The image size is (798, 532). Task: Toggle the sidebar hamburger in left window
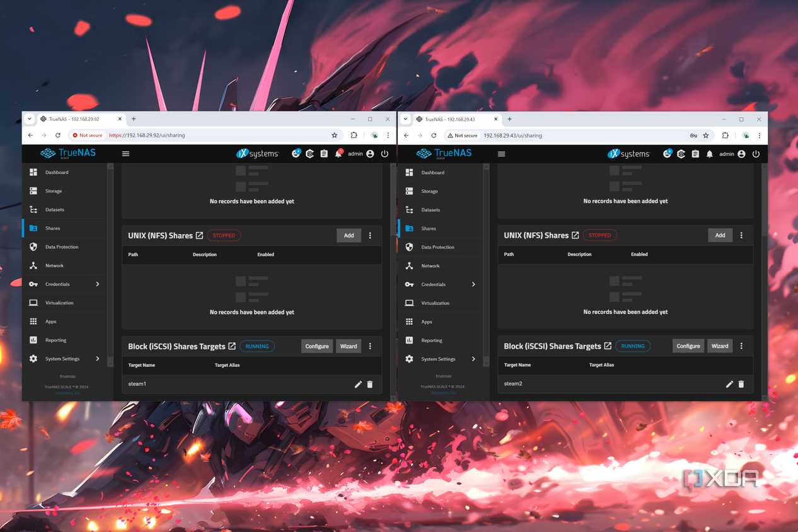[125, 154]
